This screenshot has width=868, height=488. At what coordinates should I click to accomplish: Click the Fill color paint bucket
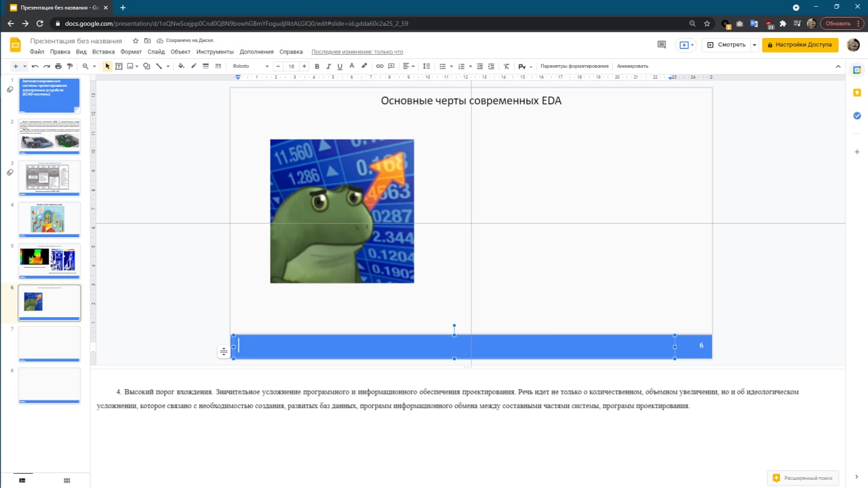[x=181, y=66]
